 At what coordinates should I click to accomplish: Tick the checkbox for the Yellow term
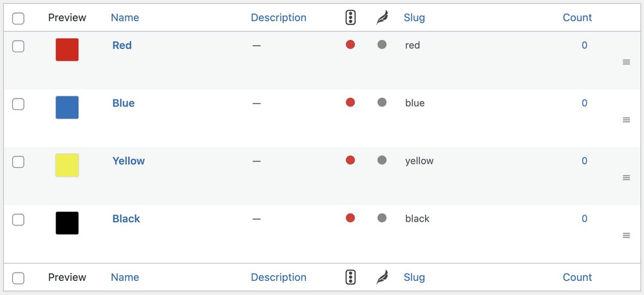(x=18, y=162)
